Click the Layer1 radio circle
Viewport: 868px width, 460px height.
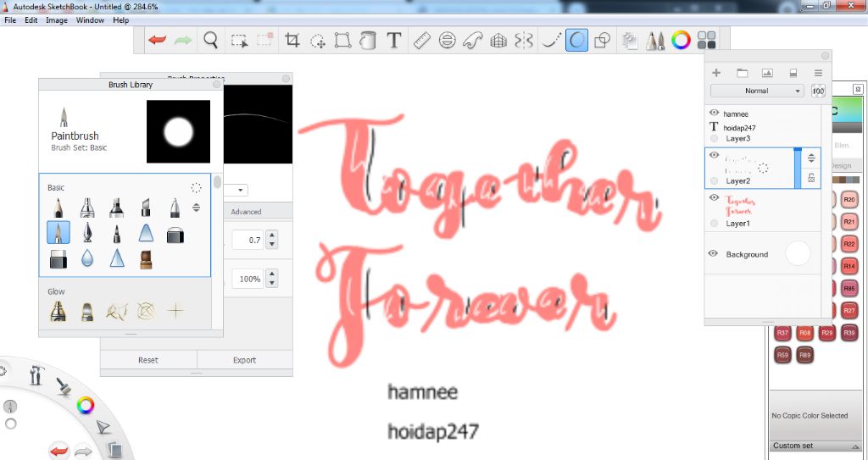(714, 223)
